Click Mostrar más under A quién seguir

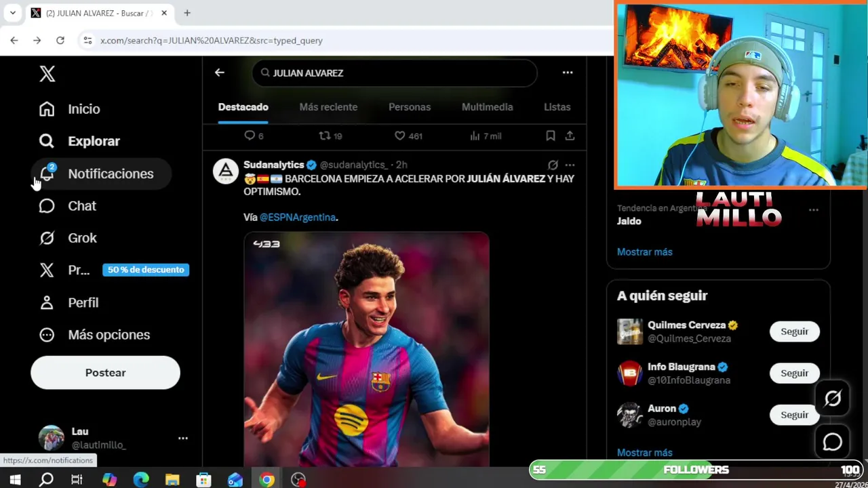(644, 453)
